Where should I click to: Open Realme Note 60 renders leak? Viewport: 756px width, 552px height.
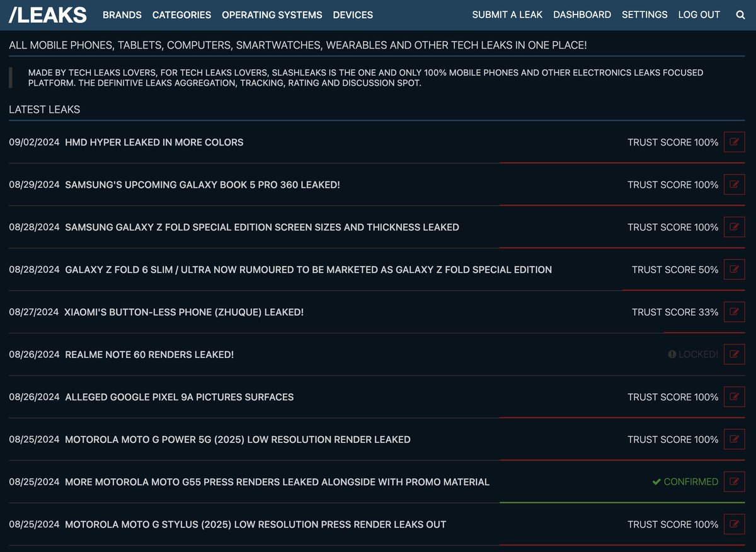point(149,355)
